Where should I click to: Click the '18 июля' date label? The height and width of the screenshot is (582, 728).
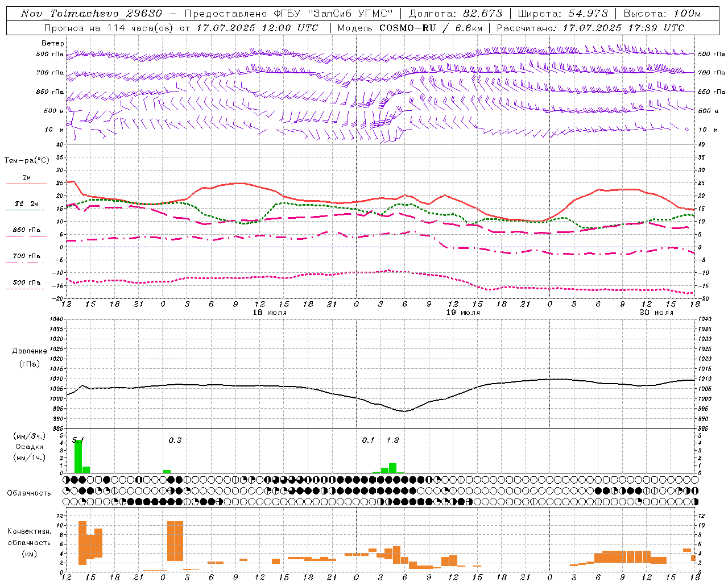270,313
